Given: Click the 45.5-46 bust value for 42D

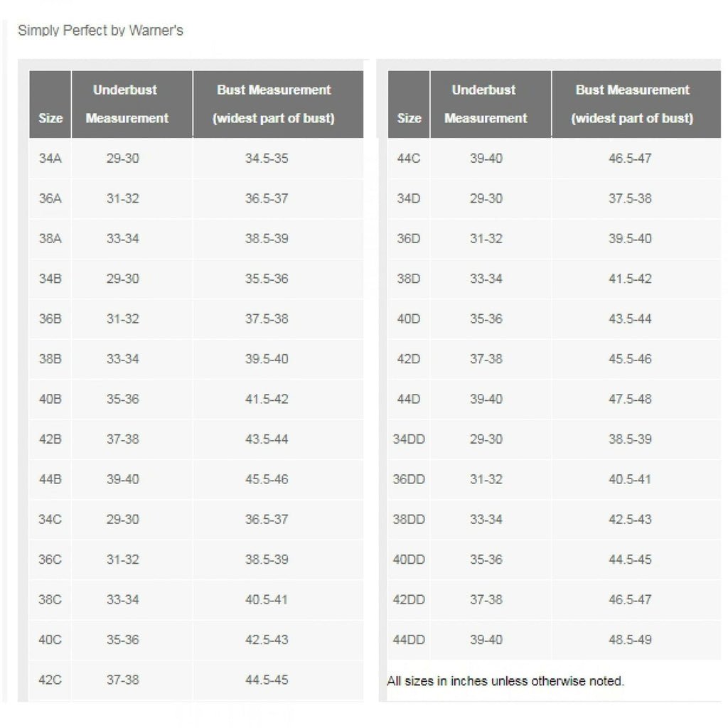Looking at the screenshot, I should click(630, 359).
